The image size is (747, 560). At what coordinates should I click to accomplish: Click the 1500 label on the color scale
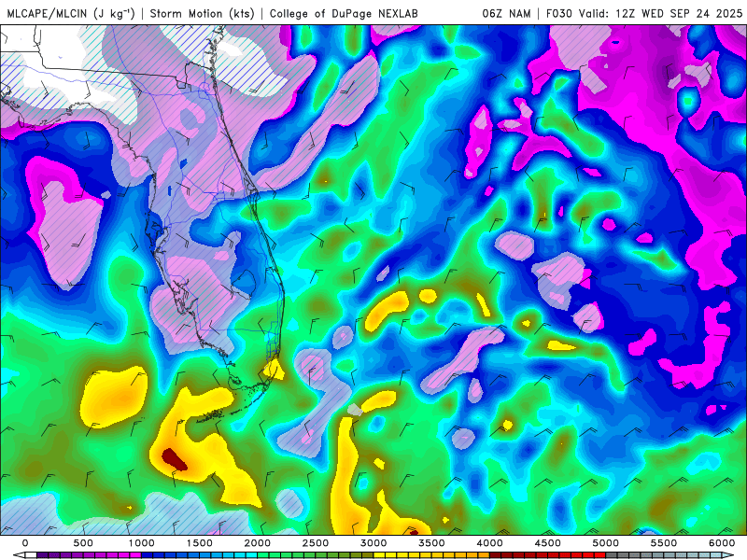(x=199, y=543)
